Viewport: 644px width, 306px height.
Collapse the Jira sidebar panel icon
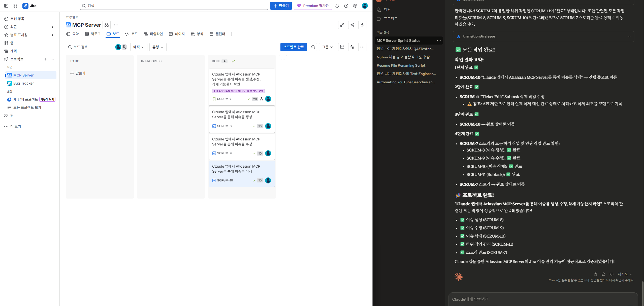(7, 6)
